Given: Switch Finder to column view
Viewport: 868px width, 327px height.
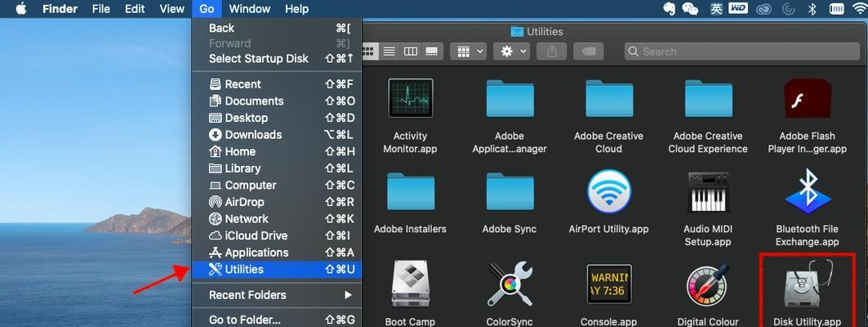Looking at the screenshot, I should click(410, 52).
